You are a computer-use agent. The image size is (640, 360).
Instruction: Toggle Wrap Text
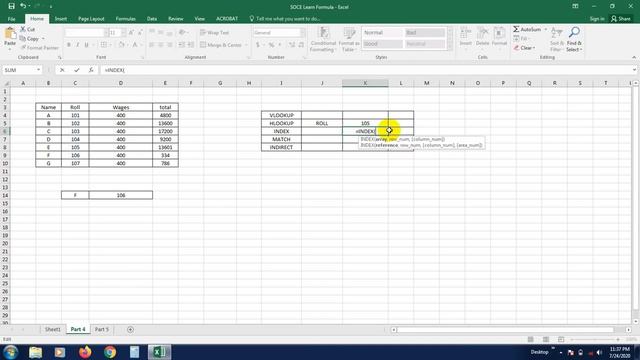coord(215,33)
